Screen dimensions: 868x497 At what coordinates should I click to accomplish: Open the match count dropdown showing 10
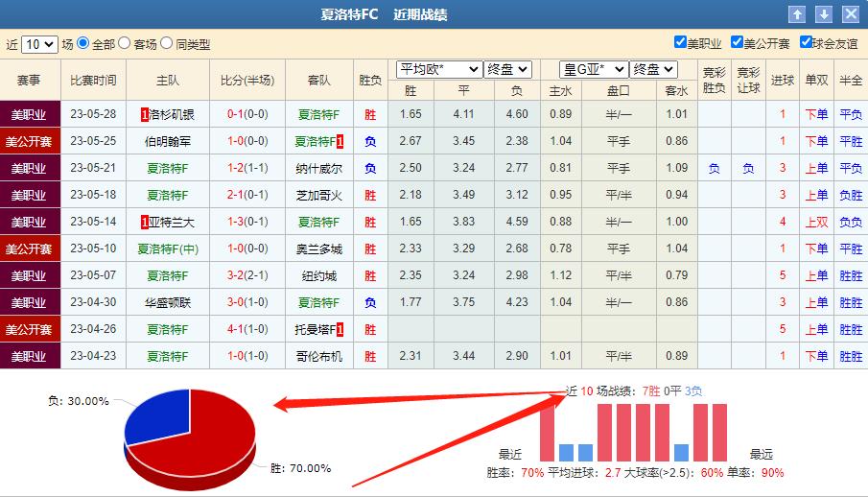40,44
